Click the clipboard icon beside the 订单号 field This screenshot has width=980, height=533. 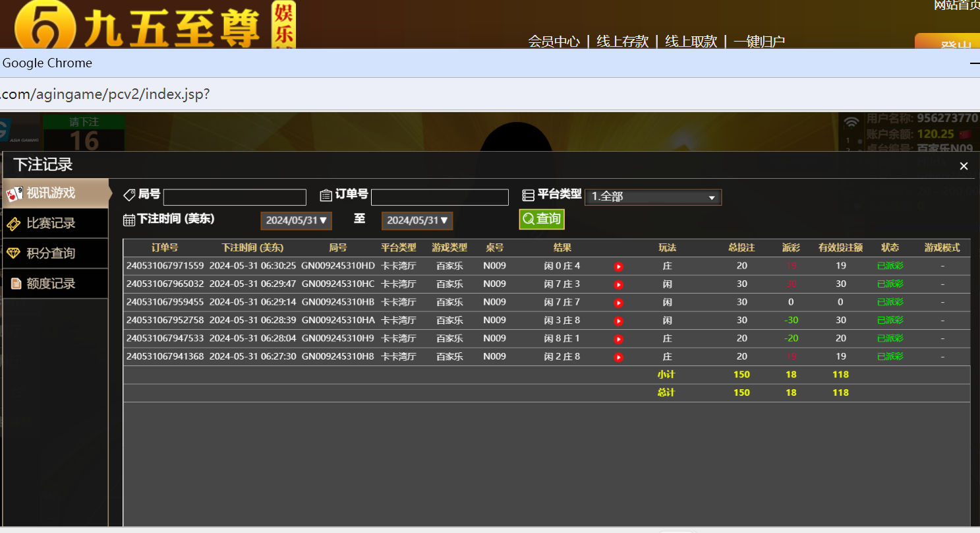(326, 194)
